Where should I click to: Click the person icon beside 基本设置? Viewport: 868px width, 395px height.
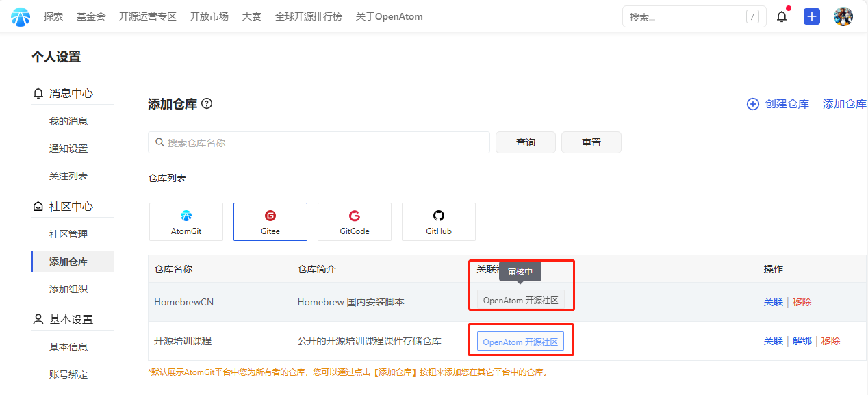[38, 319]
